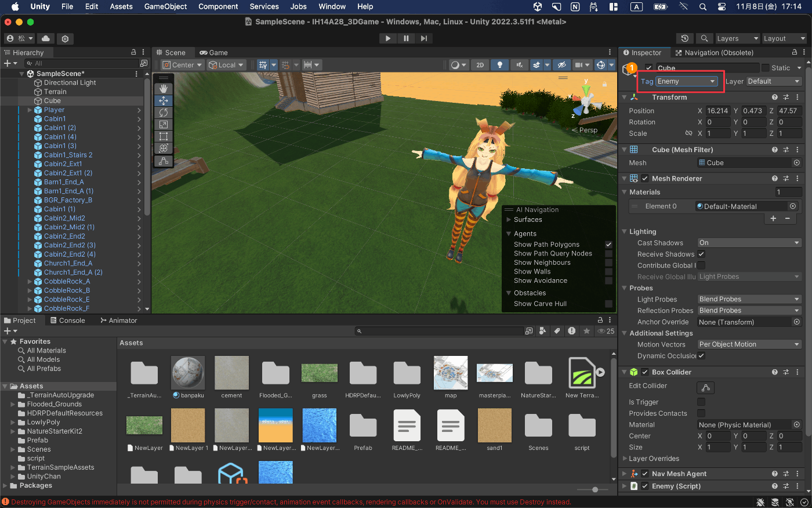Toggle the Mesh Renderer enabled checkbox
Image resolution: width=812 pixels, height=508 pixels.
point(645,179)
